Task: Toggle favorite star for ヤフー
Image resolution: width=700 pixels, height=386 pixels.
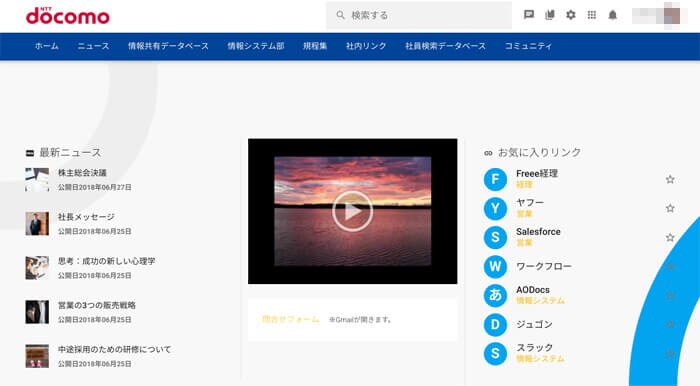Action: click(670, 208)
